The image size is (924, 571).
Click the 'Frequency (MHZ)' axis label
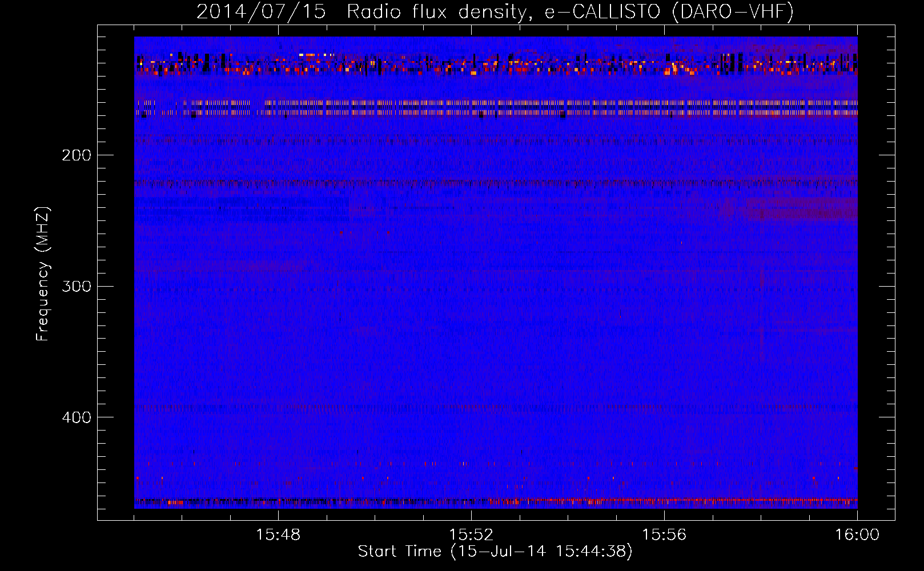(43, 274)
